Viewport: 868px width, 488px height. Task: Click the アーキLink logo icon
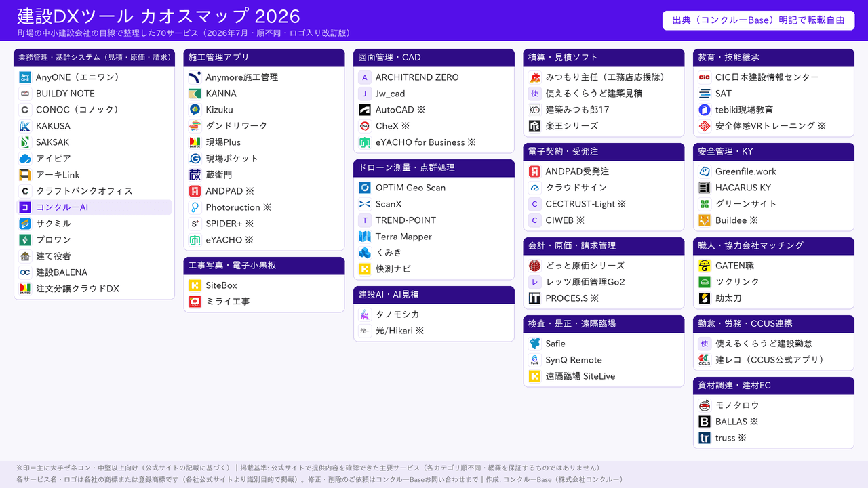pos(25,175)
